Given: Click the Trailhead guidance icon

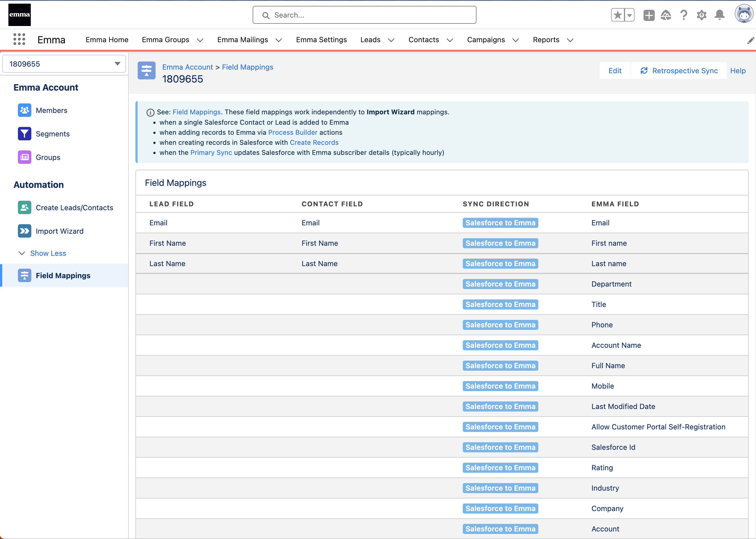Looking at the screenshot, I should click(x=666, y=15).
